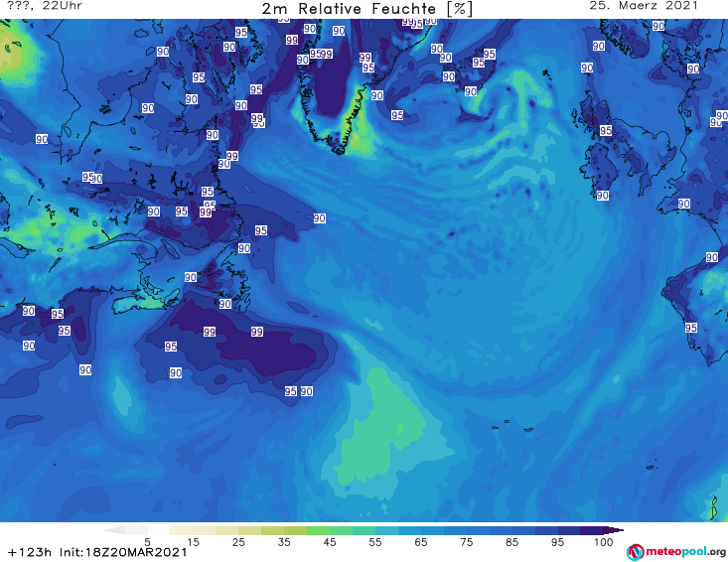This screenshot has width=728, height=562.
Task: Click the '45' value on the color scale
Action: click(x=330, y=542)
